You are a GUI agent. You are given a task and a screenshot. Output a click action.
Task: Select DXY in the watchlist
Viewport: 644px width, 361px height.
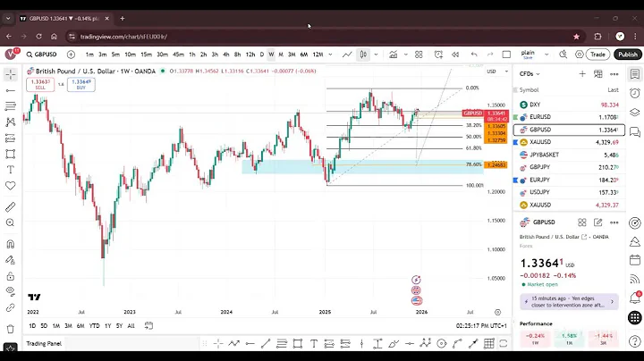[569, 105]
